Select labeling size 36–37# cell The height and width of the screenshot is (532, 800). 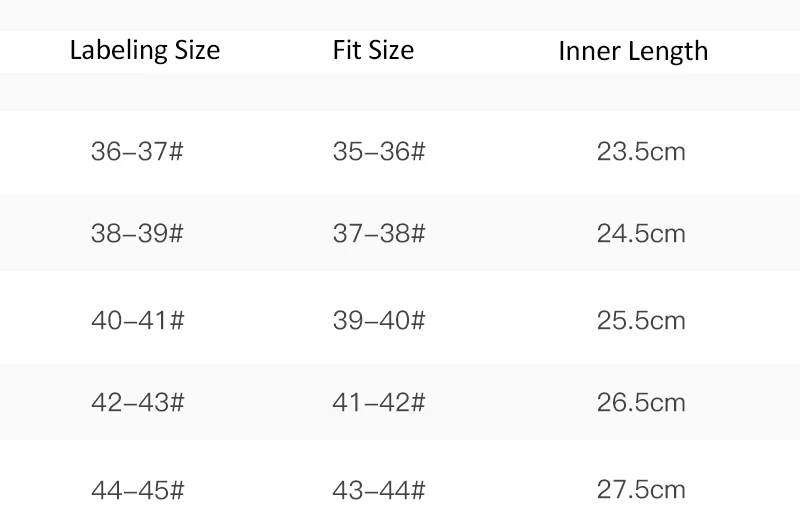(137, 151)
